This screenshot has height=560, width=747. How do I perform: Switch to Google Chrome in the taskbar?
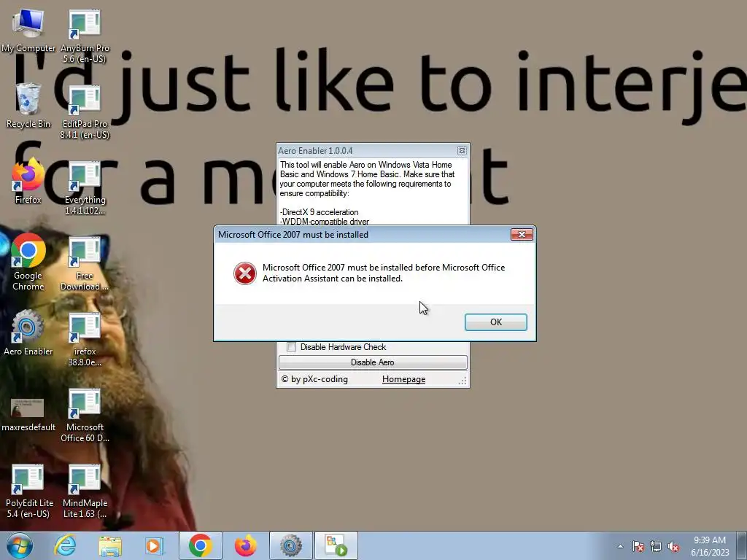[x=200, y=545]
